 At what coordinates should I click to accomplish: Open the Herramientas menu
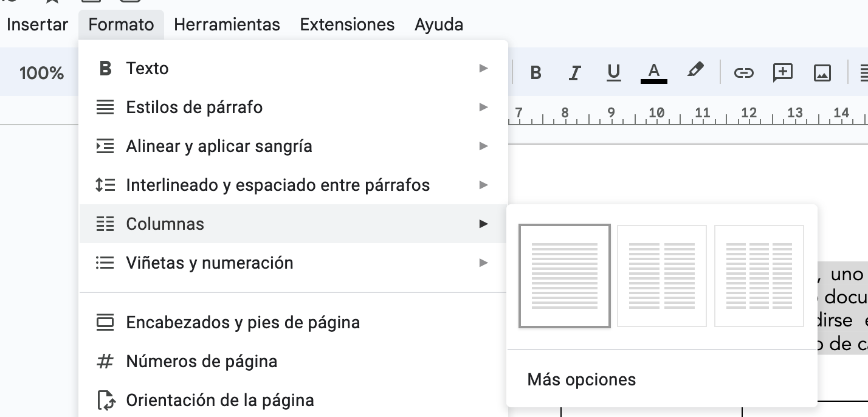pos(227,25)
